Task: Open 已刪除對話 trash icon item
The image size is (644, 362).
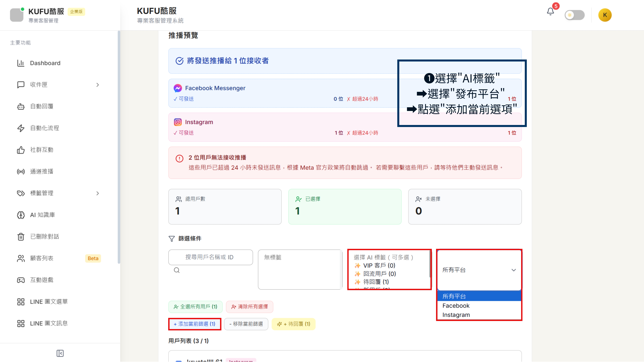Action: [x=45, y=237]
